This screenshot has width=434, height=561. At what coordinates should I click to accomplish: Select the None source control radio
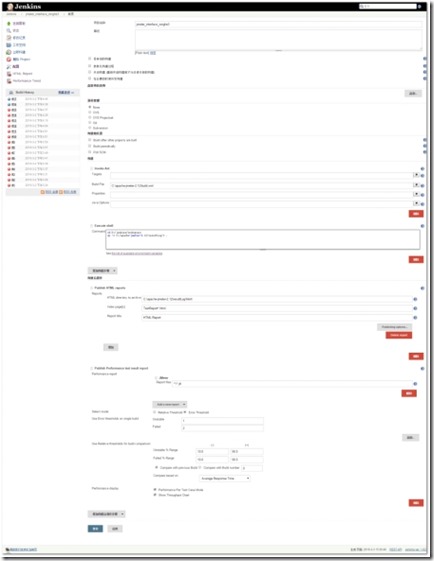(90, 107)
